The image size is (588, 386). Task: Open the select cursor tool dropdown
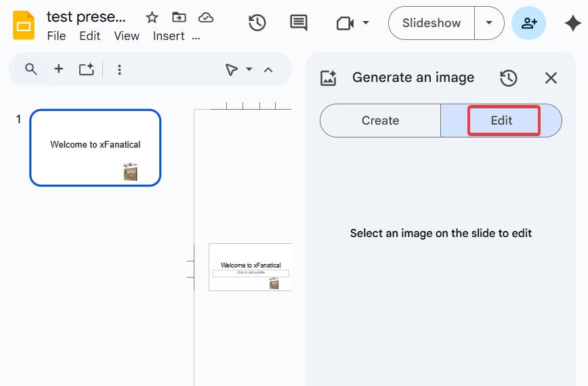click(x=249, y=69)
